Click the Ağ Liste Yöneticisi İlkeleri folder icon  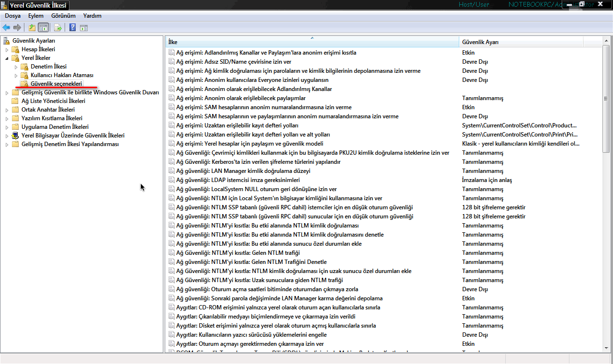[15, 101]
